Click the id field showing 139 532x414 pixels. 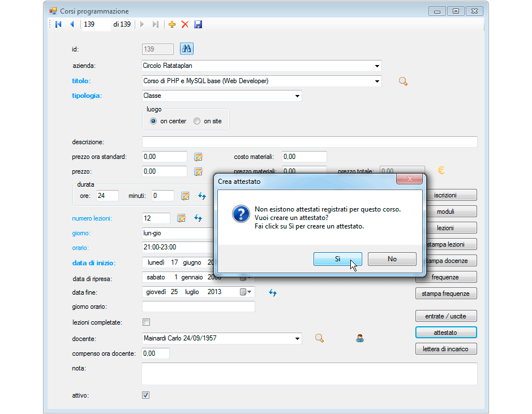(158, 49)
